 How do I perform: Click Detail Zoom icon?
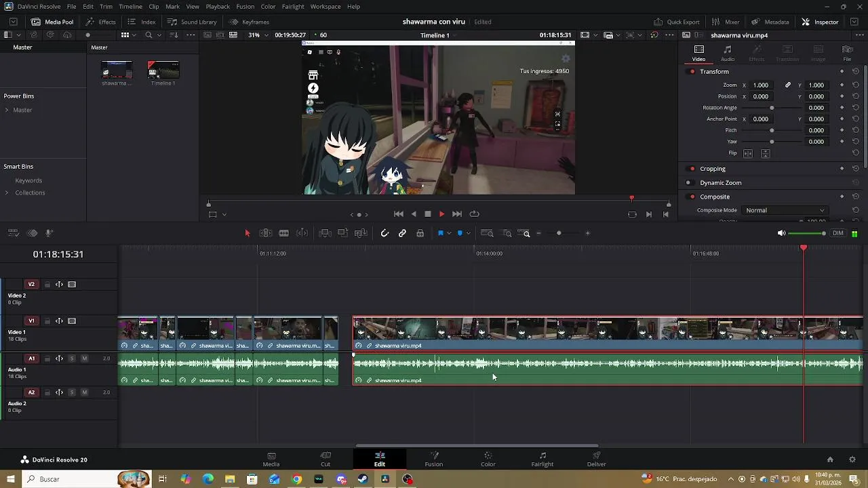[507, 233]
